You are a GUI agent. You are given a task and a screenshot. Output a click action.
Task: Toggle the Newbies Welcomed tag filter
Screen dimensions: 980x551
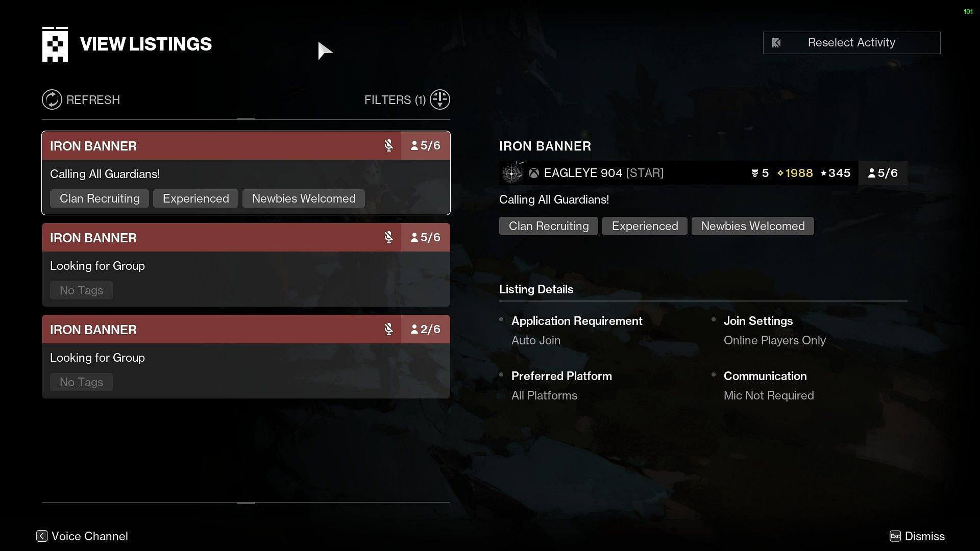(x=304, y=198)
